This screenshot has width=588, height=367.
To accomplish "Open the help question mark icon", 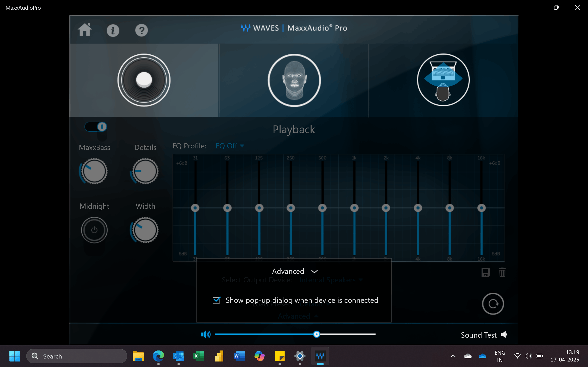I will [x=141, y=31].
